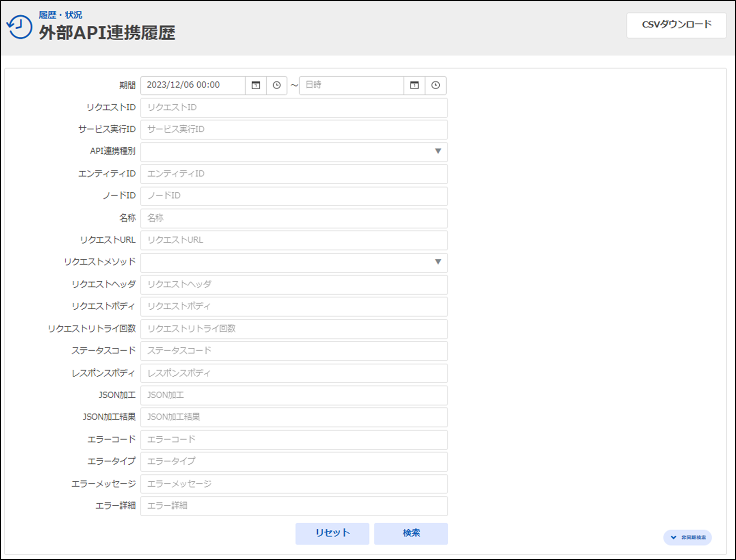Focus the サービス実行ID input field
736x560 pixels.
294,129
